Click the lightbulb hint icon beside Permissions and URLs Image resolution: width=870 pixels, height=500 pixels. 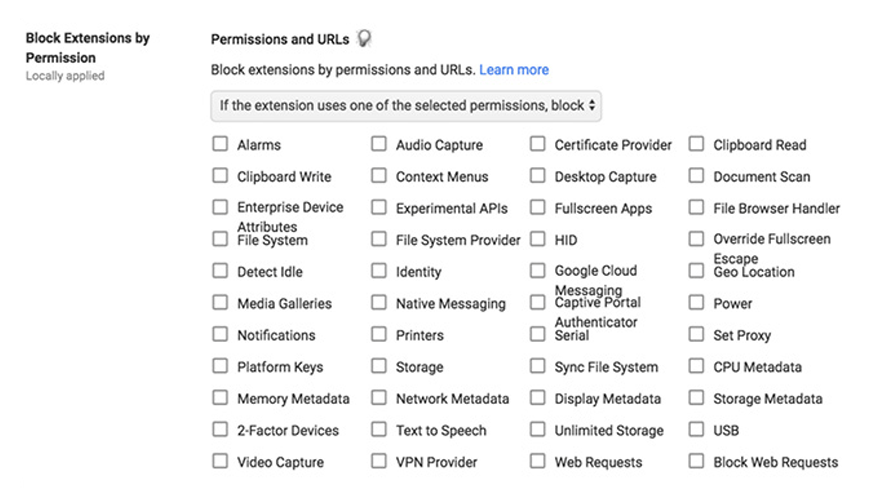pos(364,38)
